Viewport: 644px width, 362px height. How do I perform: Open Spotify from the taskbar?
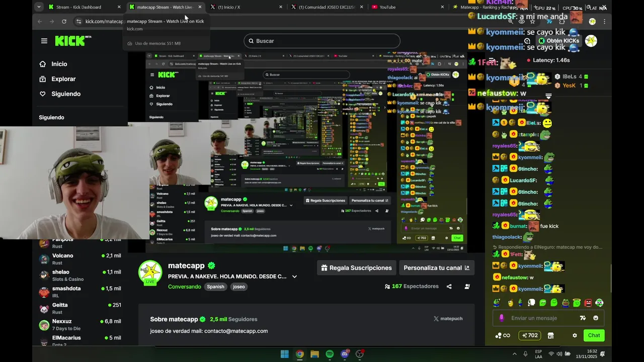click(x=330, y=354)
